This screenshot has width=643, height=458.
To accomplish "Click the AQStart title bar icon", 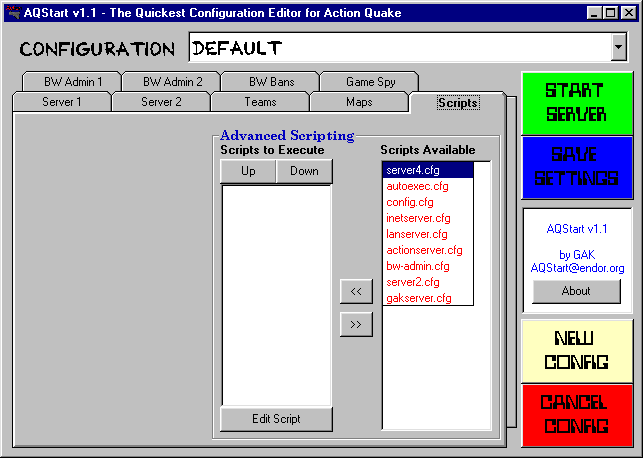I will click(14, 13).
